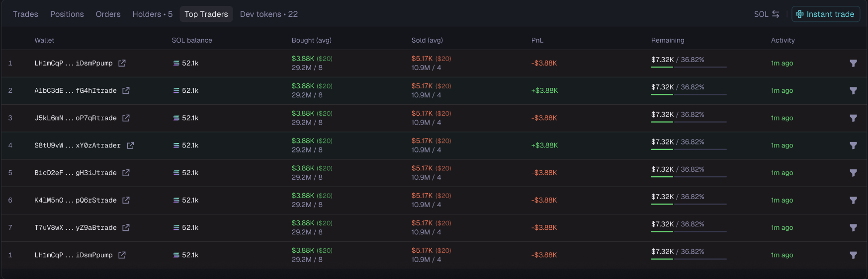This screenshot has width=868, height=279.
Task: Toggle the SOL currency switch
Action: click(767, 14)
